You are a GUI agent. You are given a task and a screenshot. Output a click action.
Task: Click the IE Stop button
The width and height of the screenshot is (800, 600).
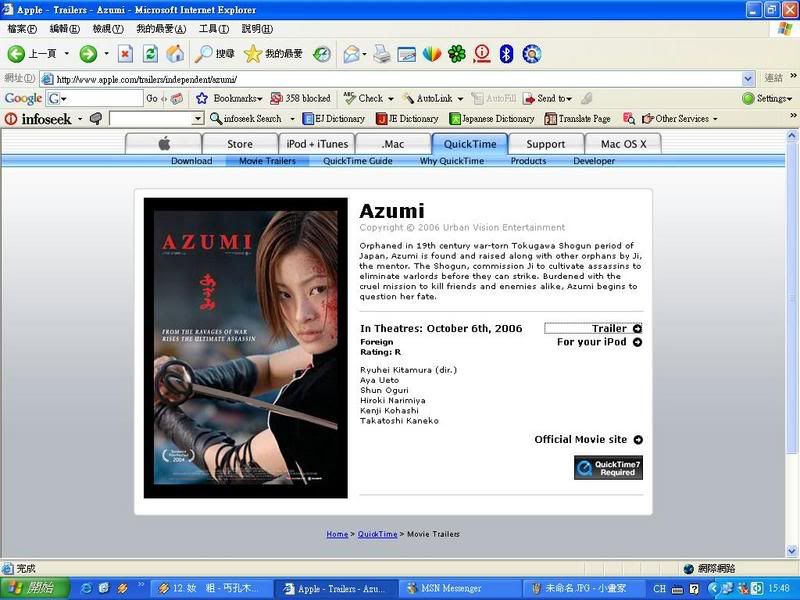click(x=125, y=54)
